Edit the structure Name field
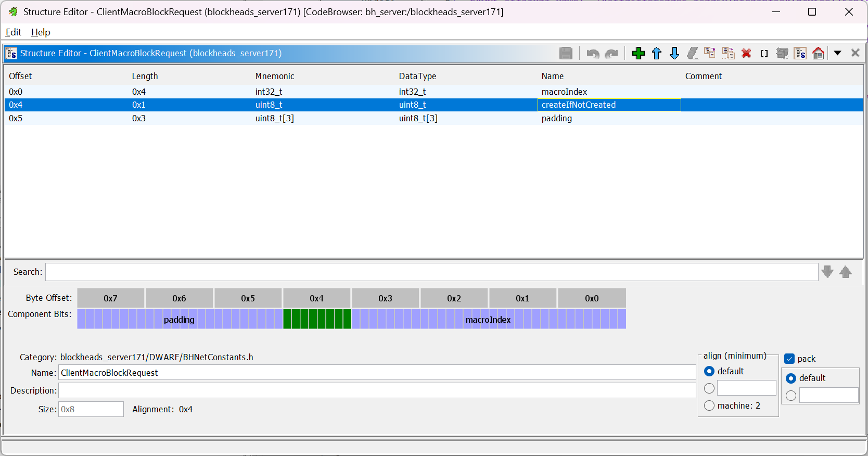The width and height of the screenshot is (868, 456). [x=377, y=373]
